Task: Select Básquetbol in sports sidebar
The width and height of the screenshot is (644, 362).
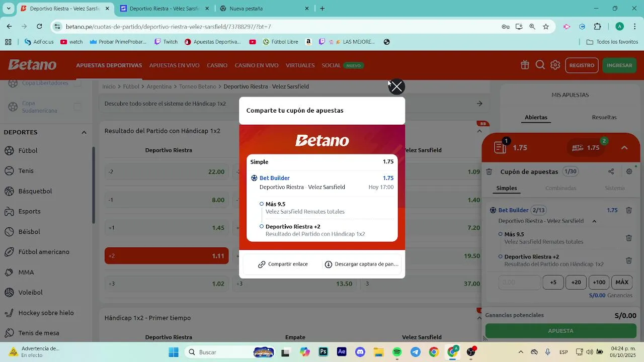Action: coord(35,191)
